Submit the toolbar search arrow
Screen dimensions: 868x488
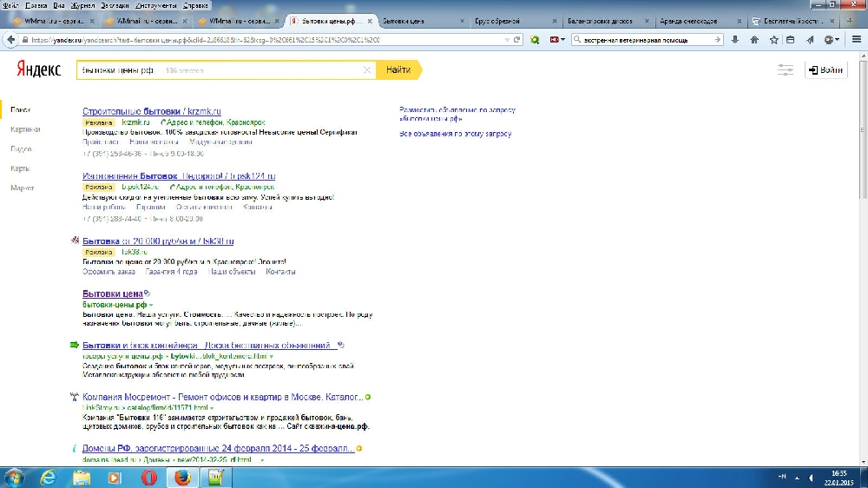point(718,40)
